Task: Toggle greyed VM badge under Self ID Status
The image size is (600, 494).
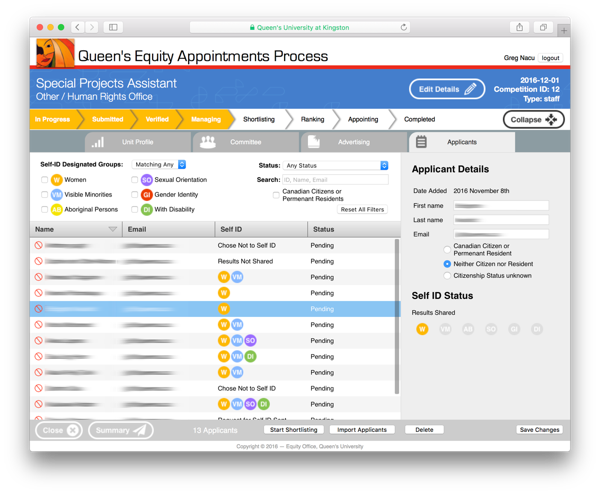Action: (x=445, y=329)
